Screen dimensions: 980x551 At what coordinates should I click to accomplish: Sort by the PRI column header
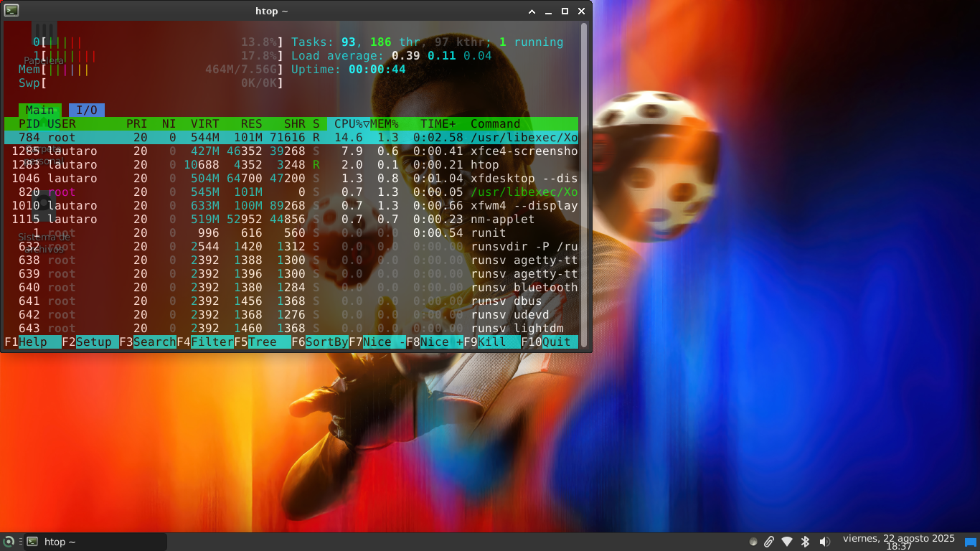[137, 123]
